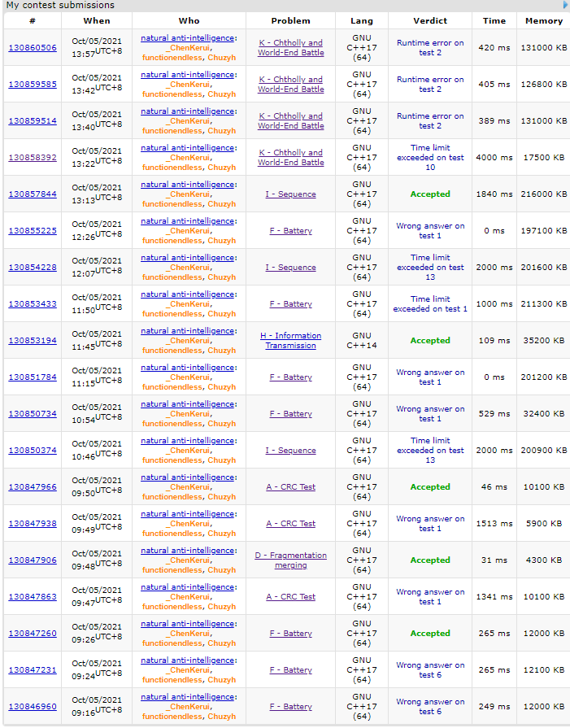Open submission 130850374
The width and height of the screenshot is (570, 728).
[x=33, y=451]
